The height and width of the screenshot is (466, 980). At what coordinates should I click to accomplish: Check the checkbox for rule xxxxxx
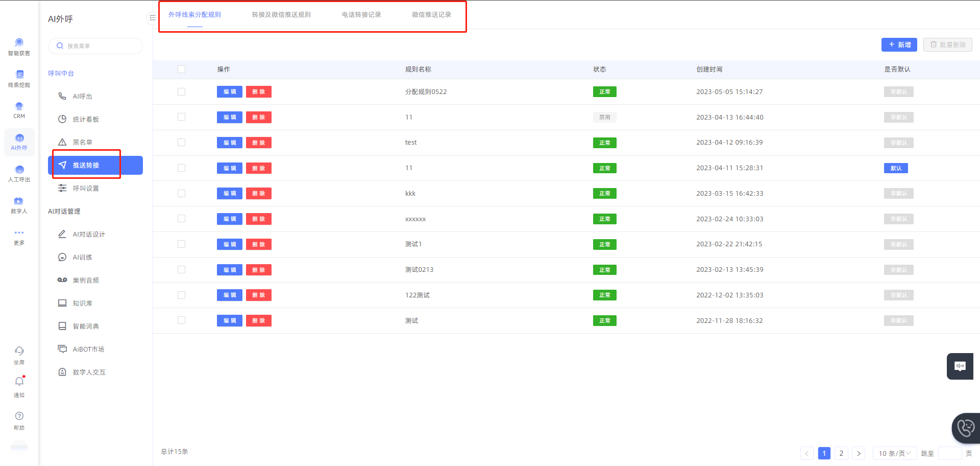(x=181, y=219)
